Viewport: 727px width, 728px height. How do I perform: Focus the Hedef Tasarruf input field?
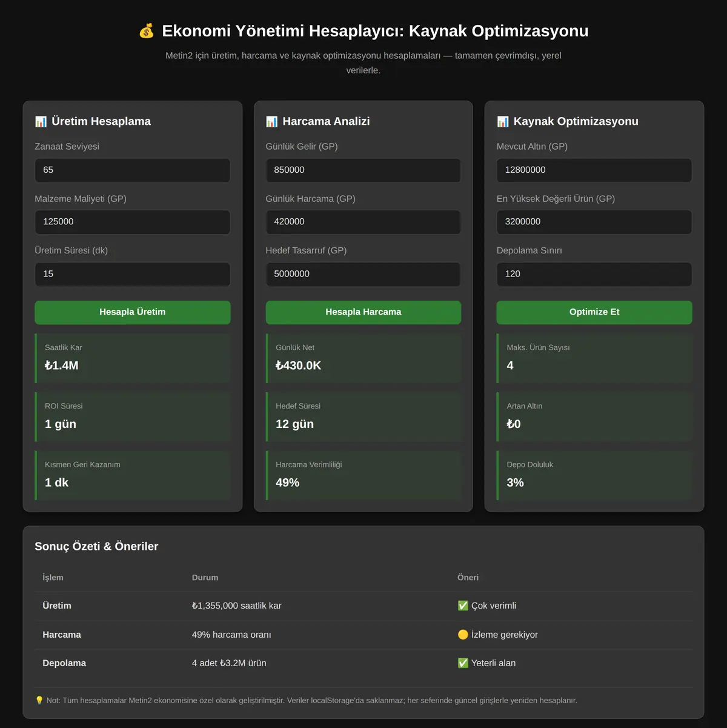pos(363,274)
